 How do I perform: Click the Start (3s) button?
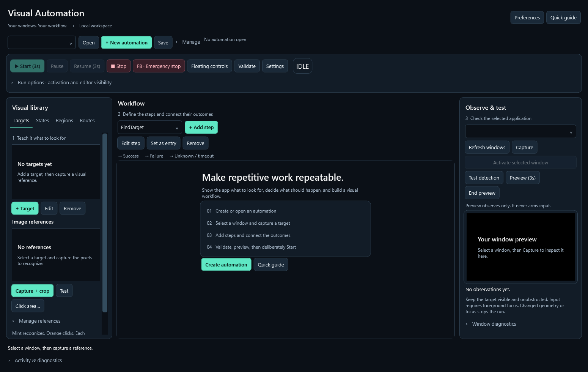coord(27,66)
